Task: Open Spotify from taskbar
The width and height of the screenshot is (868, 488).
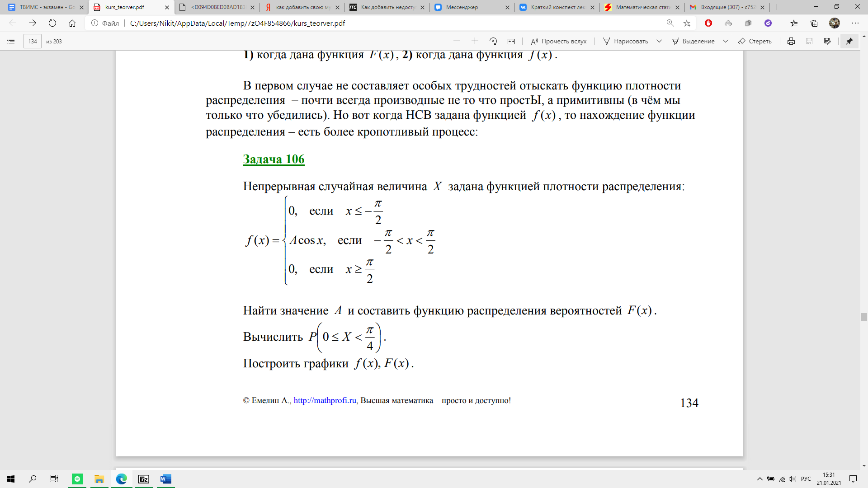Action: pos(77,479)
